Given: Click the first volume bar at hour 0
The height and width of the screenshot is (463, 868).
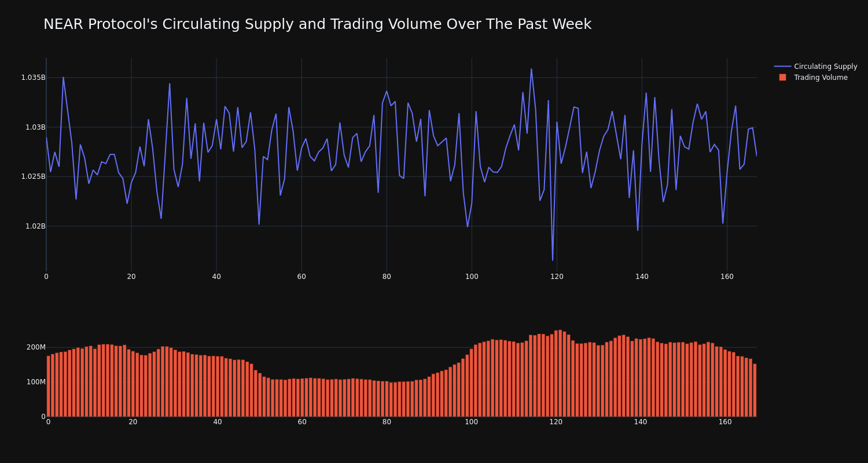Looking at the screenshot, I should pyautogui.click(x=48, y=386).
